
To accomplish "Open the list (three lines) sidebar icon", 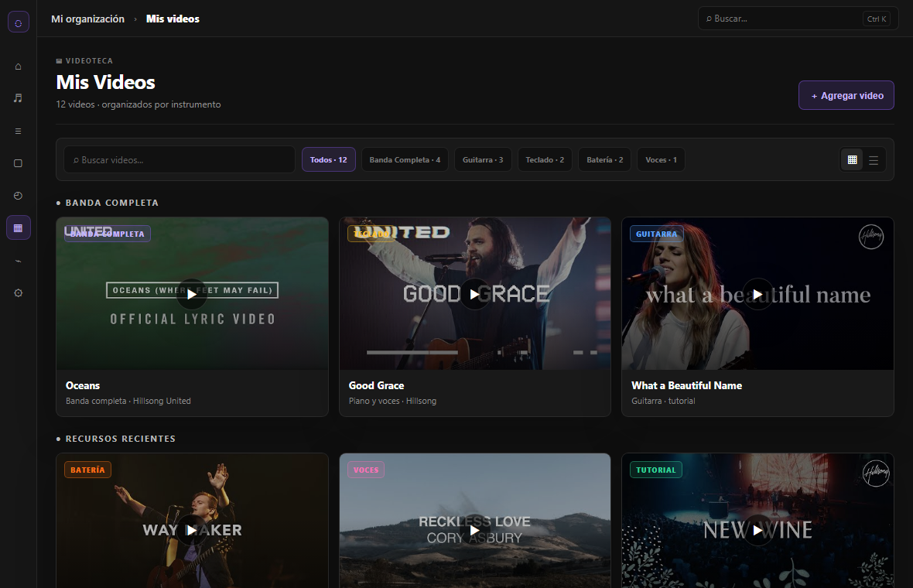I will [18, 131].
